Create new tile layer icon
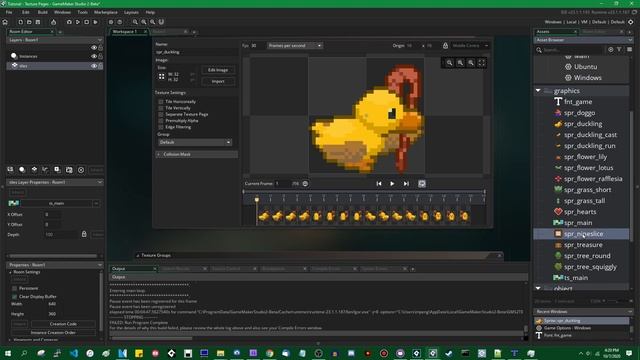 34,170
